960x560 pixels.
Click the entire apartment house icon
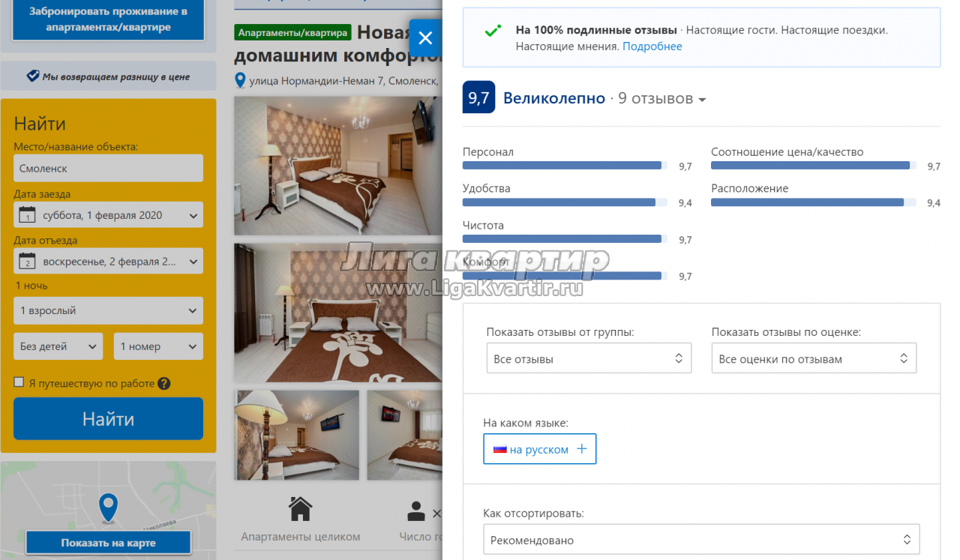pyautogui.click(x=300, y=509)
